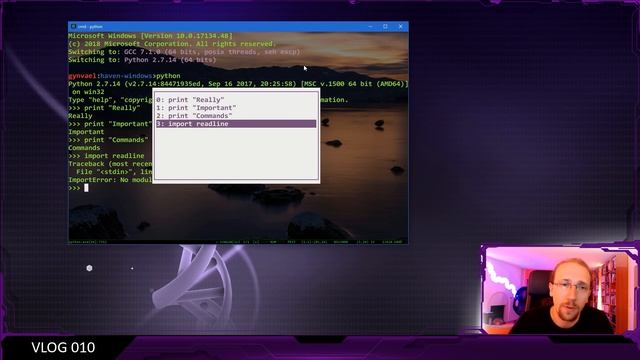Click the ">>> import readline" terminal line
This screenshot has width=640, height=360.
coord(106,156)
